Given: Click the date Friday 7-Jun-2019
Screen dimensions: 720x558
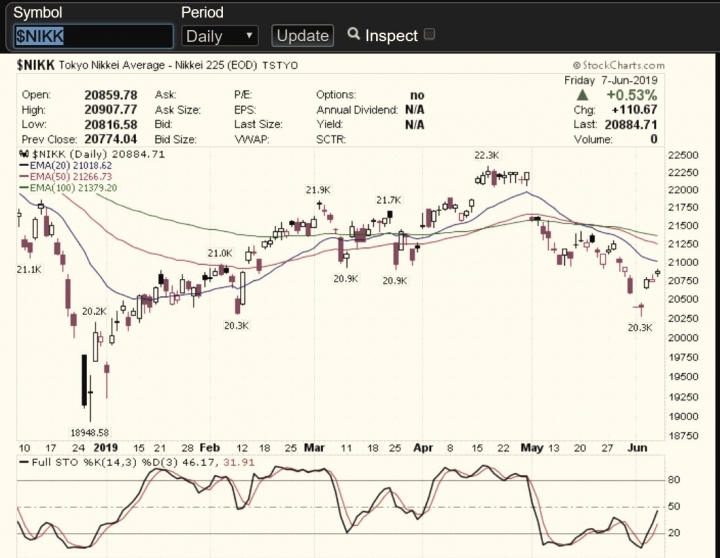Looking at the screenshot, I should click(611, 80).
